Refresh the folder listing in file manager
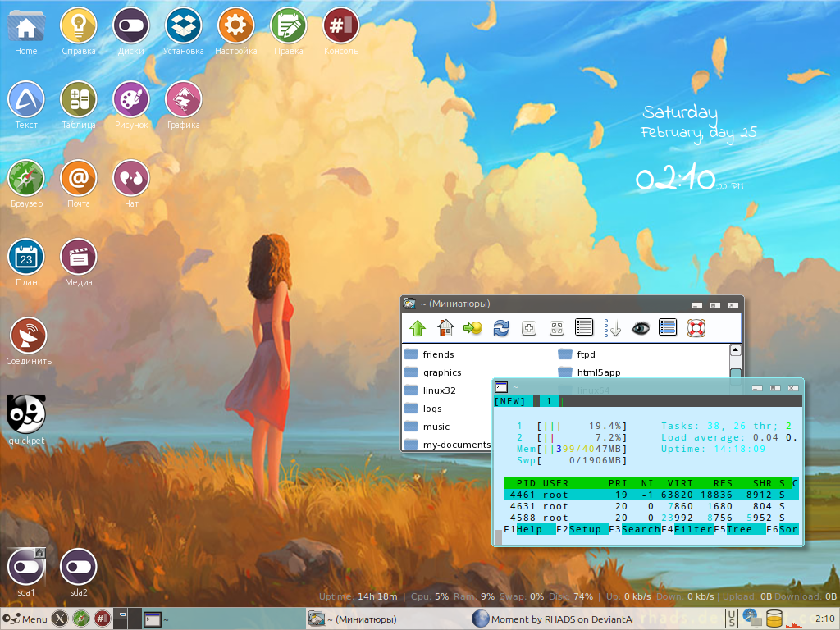The width and height of the screenshot is (840, 630). (x=501, y=328)
